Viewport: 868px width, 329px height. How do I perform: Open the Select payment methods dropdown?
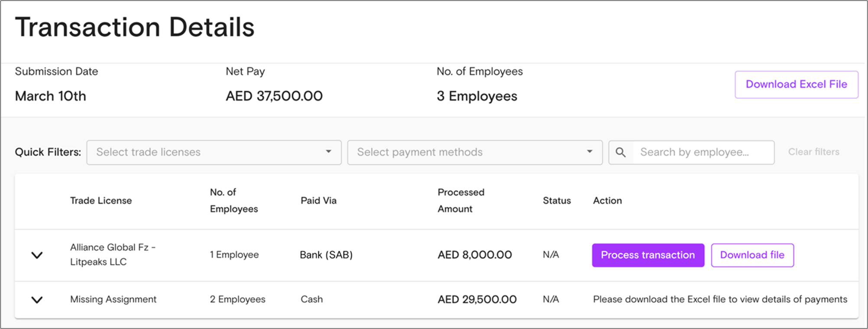(475, 152)
